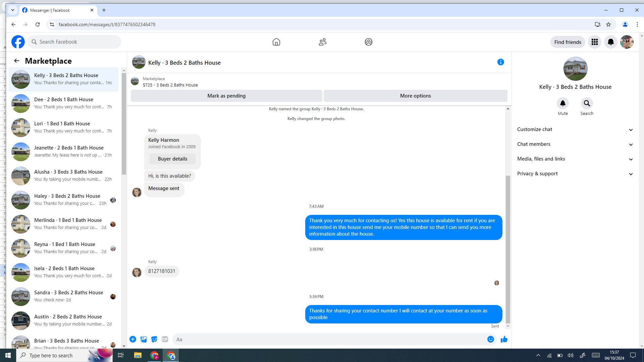Screen dimensions: 644x362
Task: Send a thumbs-up like
Action: 504,339
